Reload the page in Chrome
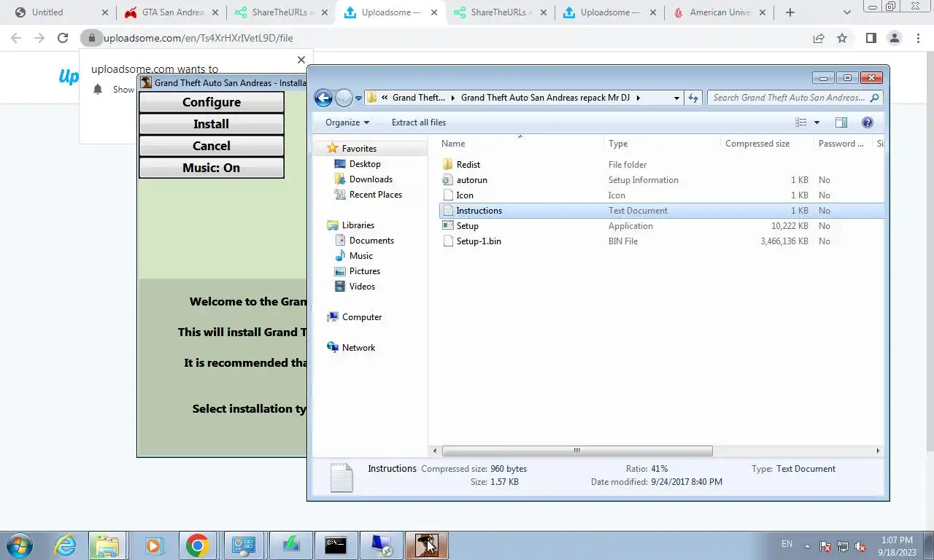Screen dimensions: 934x560 click(x=63, y=38)
